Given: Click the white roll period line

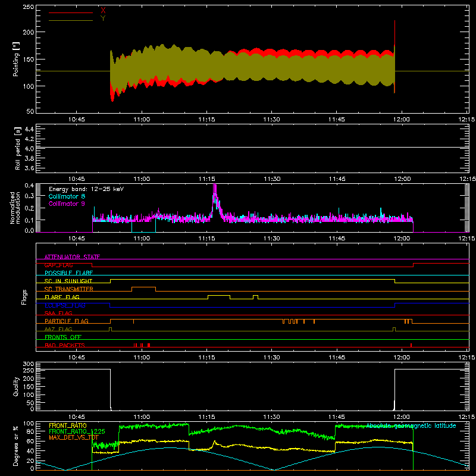Looking at the screenshot, I should pos(252,148).
